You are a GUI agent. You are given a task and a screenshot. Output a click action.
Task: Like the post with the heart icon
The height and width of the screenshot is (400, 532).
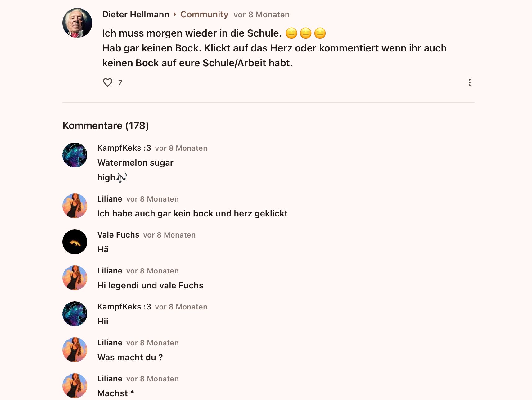pyautogui.click(x=108, y=82)
